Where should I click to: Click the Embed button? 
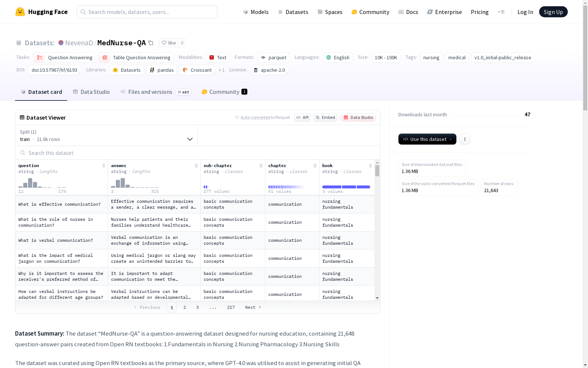pos(325,117)
